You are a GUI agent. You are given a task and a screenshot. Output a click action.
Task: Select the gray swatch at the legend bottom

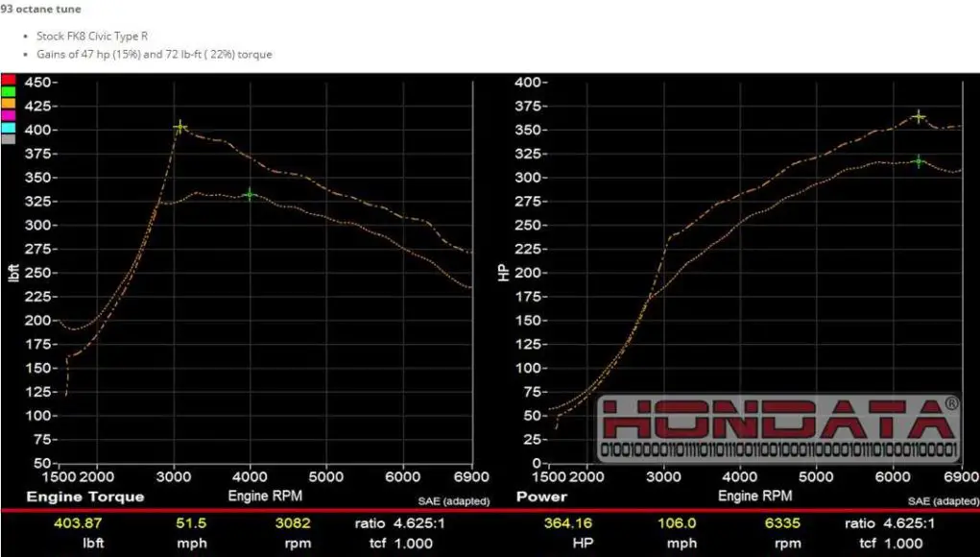[x=8, y=139]
